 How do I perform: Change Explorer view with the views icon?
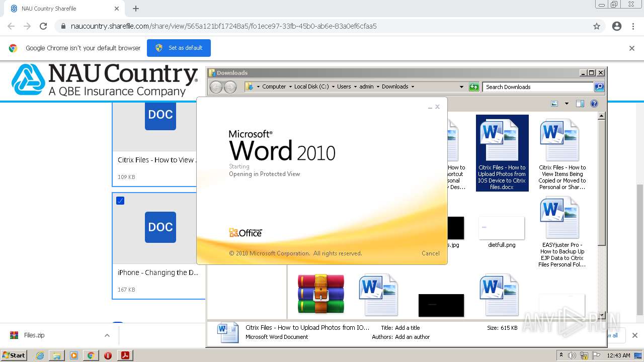pos(554,104)
